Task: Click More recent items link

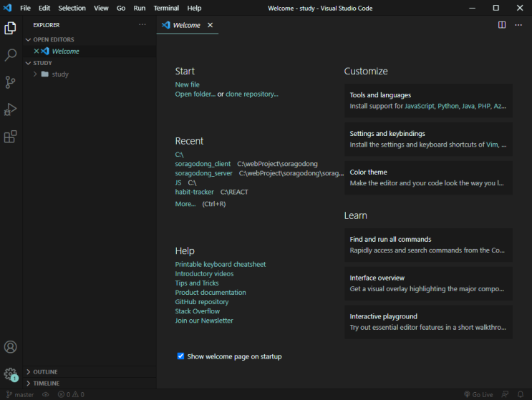Action: [185, 204]
